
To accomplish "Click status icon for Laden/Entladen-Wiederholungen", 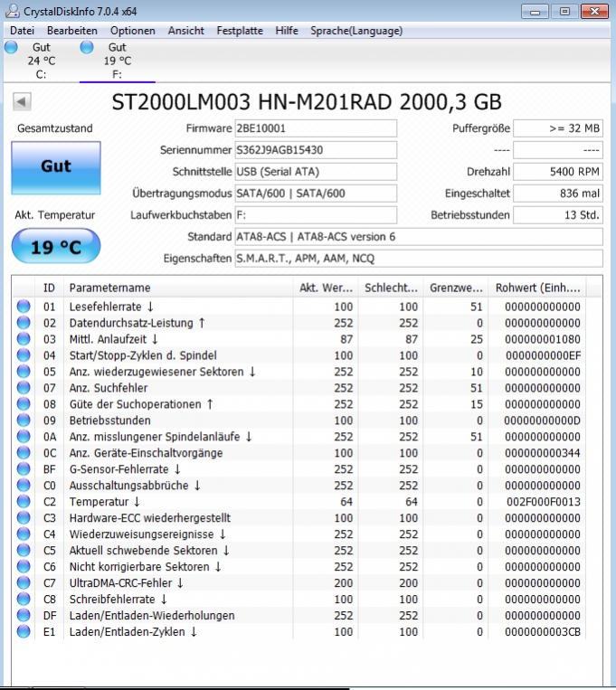I will tap(24, 616).
